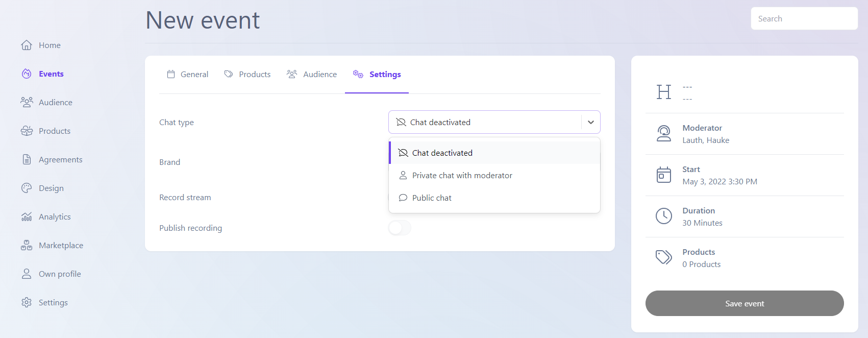Go to Audience in the sidebar
This screenshot has width=868, height=338.
click(56, 102)
